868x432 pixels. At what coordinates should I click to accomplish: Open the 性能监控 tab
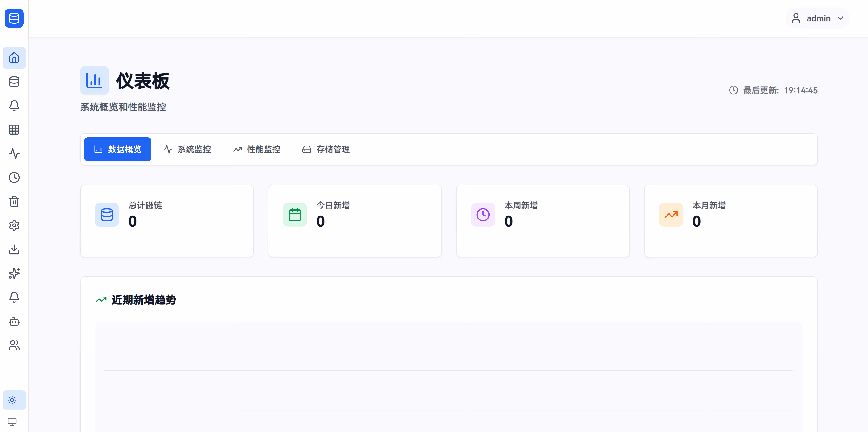[256, 149]
